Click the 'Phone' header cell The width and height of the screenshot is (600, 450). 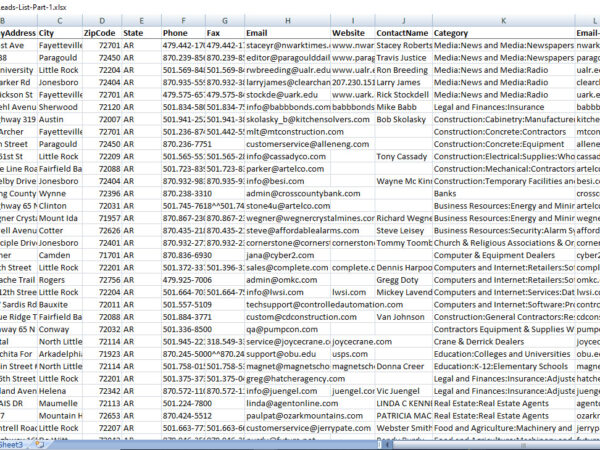(x=183, y=33)
